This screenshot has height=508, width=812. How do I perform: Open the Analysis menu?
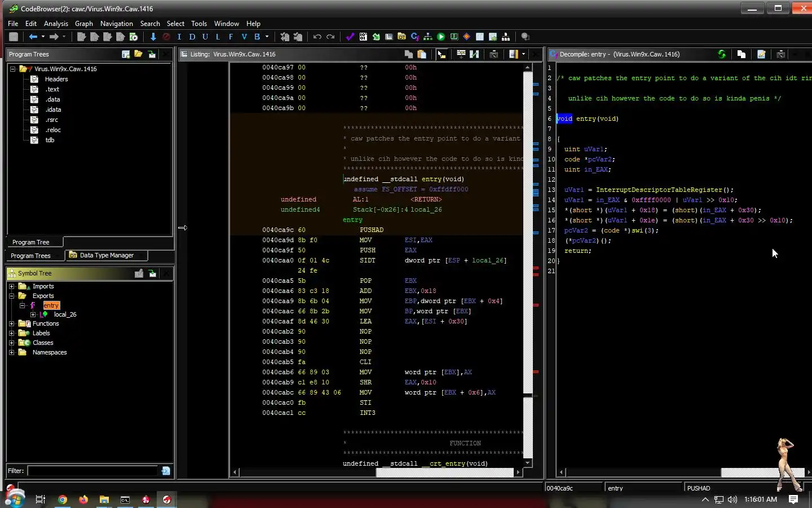point(56,24)
